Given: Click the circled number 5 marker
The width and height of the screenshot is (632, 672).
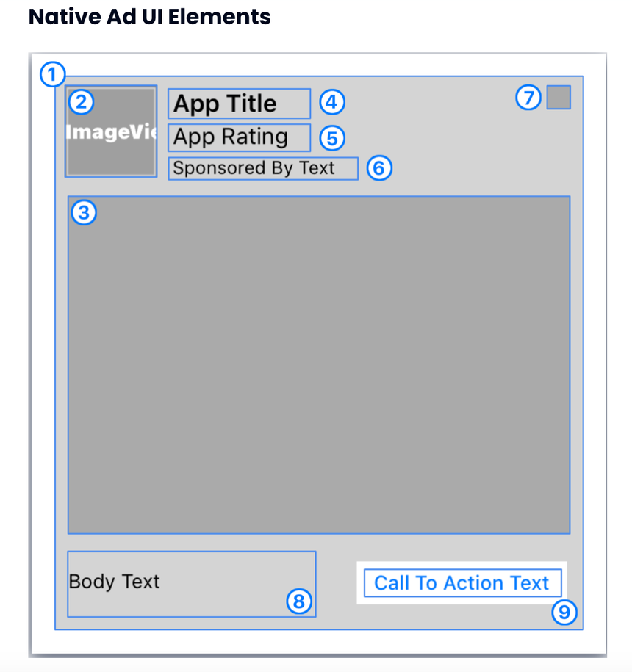Looking at the screenshot, I should [332, 138].
